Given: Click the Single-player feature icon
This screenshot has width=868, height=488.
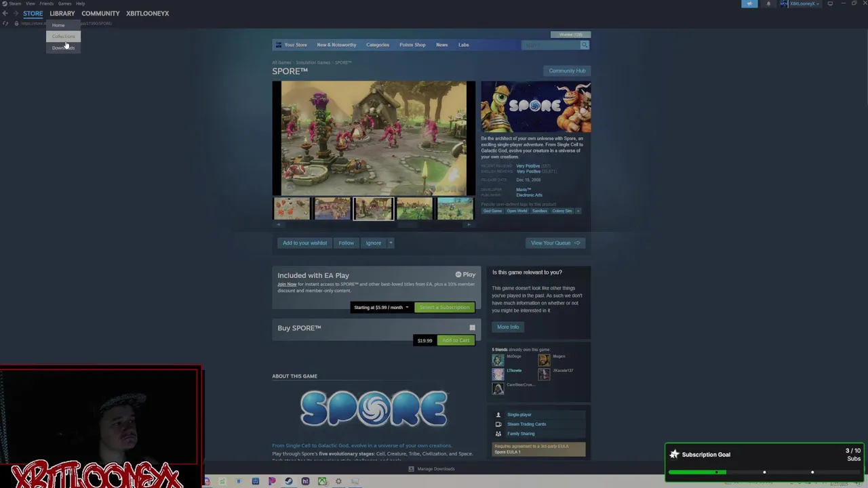Looking at the screenshot, I should [498, 415].
